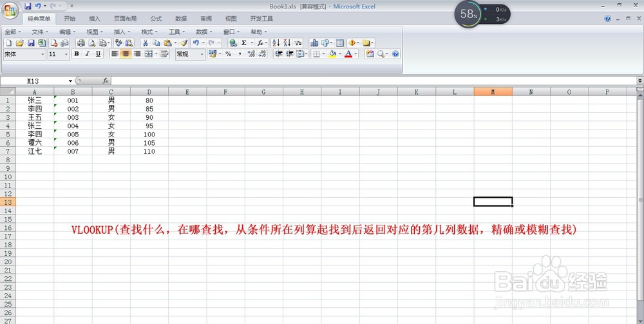644x324 pixels.
Task: Apply the Filter funnel icon
Action: 298,43
